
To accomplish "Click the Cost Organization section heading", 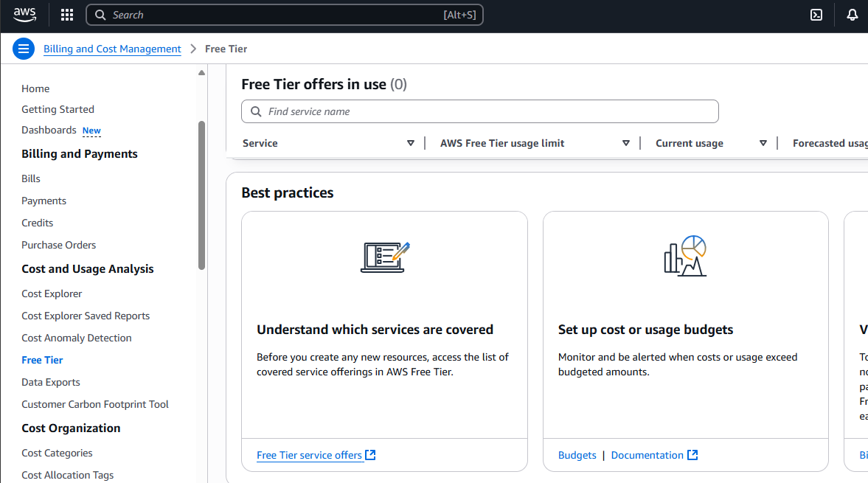I will tap(71, 428).
